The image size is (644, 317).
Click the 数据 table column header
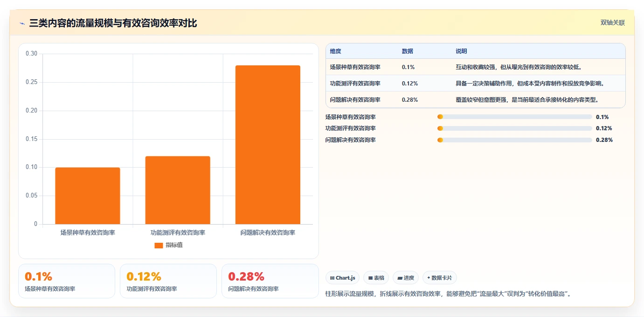[408, 51]
